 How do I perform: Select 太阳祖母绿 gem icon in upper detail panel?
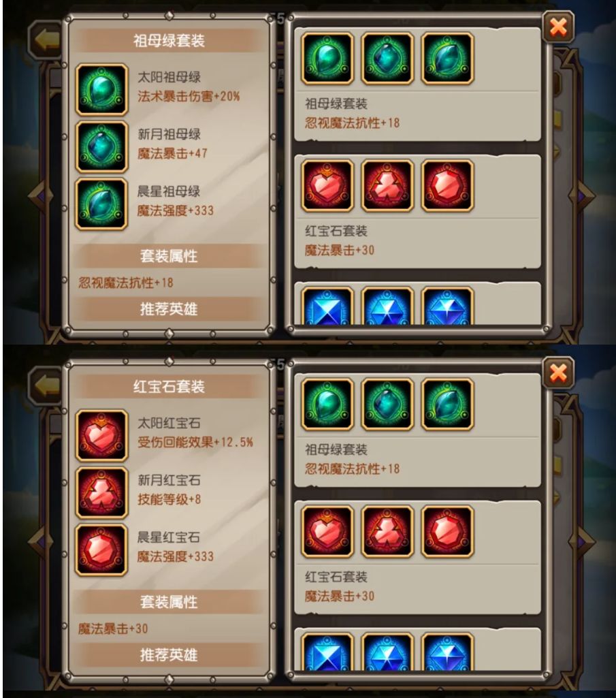(x=101, y=89)
